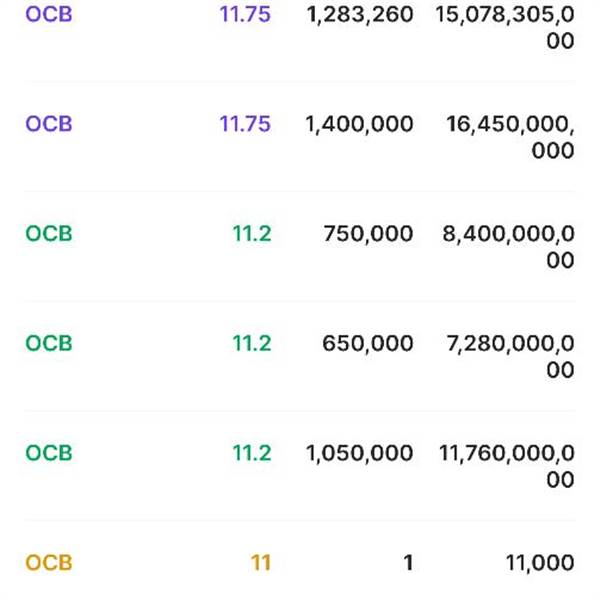The width and height of the screenshot is (600, 600).
Task: Select the value 11,760,000,000
Action: [x=506, y=466]
